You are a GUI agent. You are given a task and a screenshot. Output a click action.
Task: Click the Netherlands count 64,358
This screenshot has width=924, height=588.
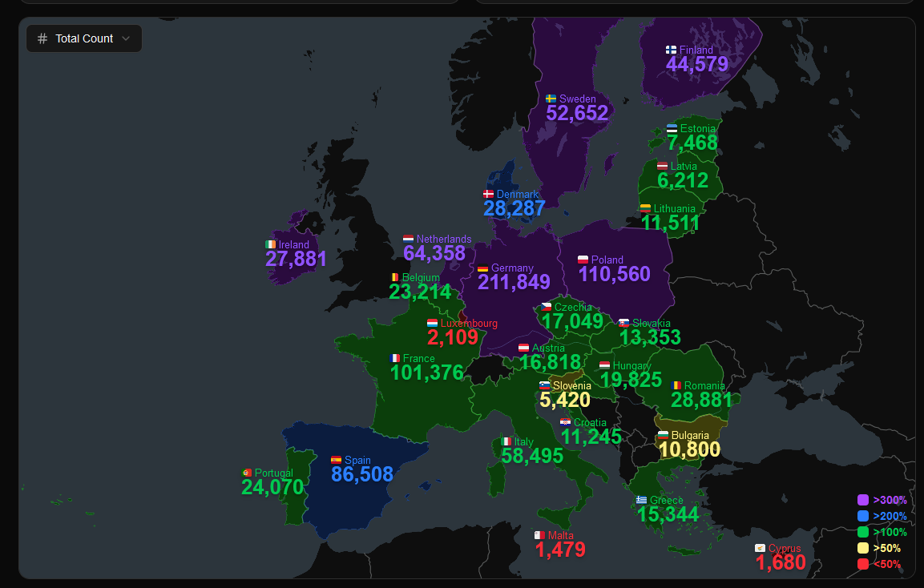coord(434,253)
